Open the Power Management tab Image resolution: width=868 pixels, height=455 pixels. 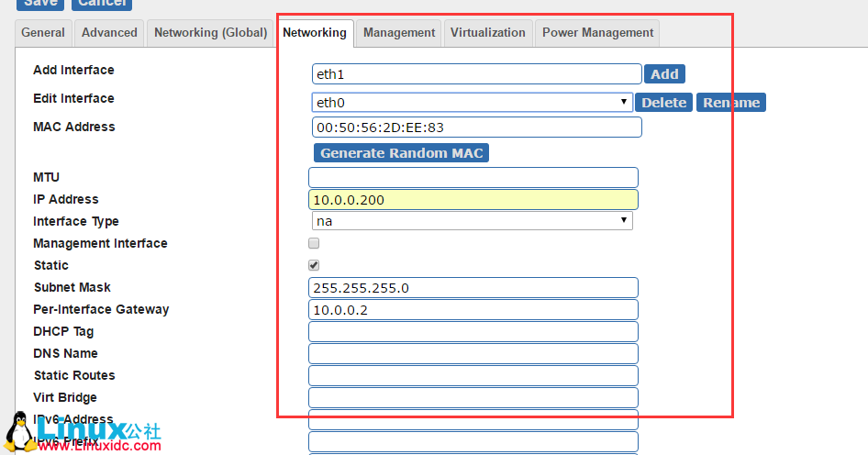tap(597, 33)
